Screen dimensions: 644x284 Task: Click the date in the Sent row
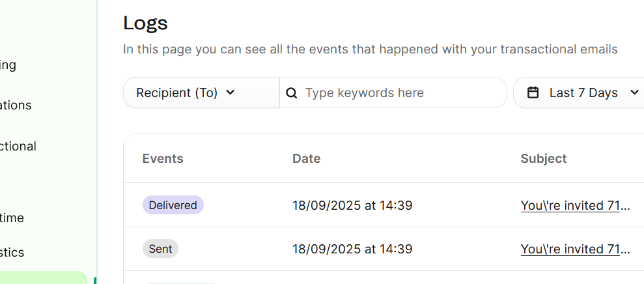click(352, 249)
